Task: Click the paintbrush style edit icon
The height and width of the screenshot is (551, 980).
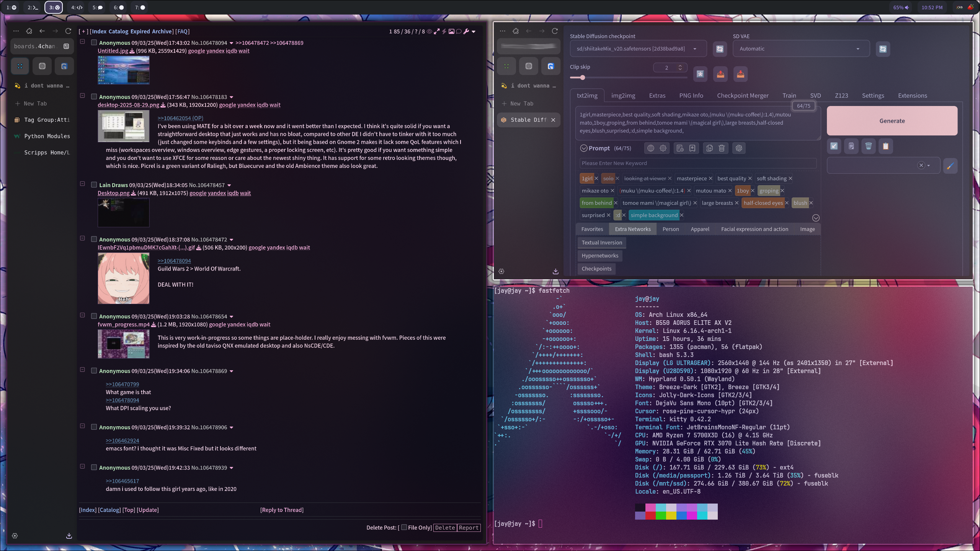Action: [x=950, y=166]
